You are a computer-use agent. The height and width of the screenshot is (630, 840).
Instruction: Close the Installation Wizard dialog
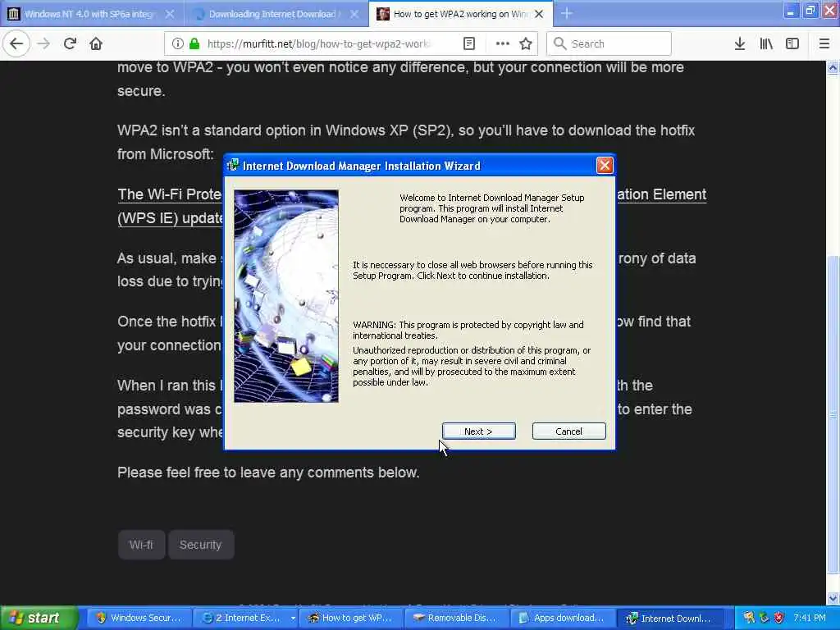[605, 166]
